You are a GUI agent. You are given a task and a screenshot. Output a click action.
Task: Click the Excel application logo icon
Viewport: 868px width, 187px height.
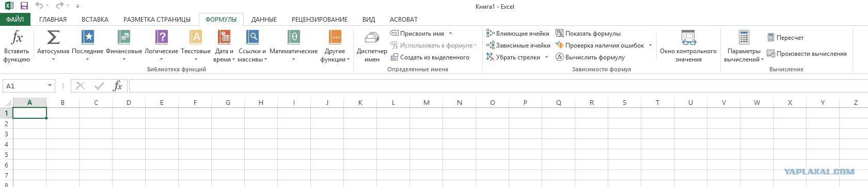click(9, 6)
